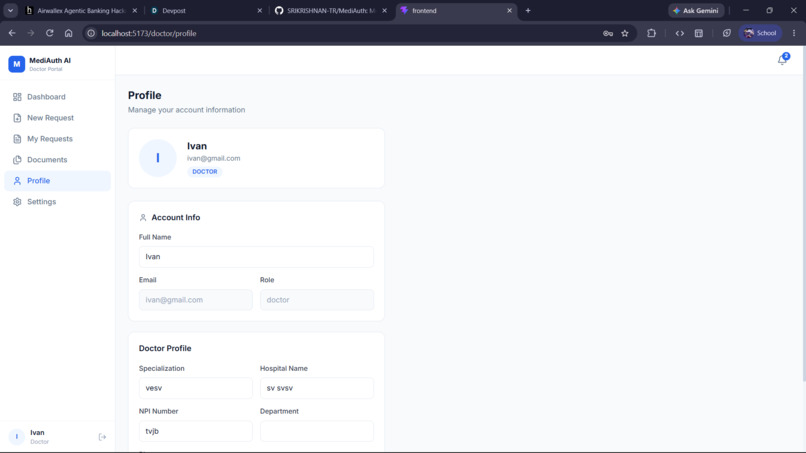Go to My Requests page

[x=57, y=139]
